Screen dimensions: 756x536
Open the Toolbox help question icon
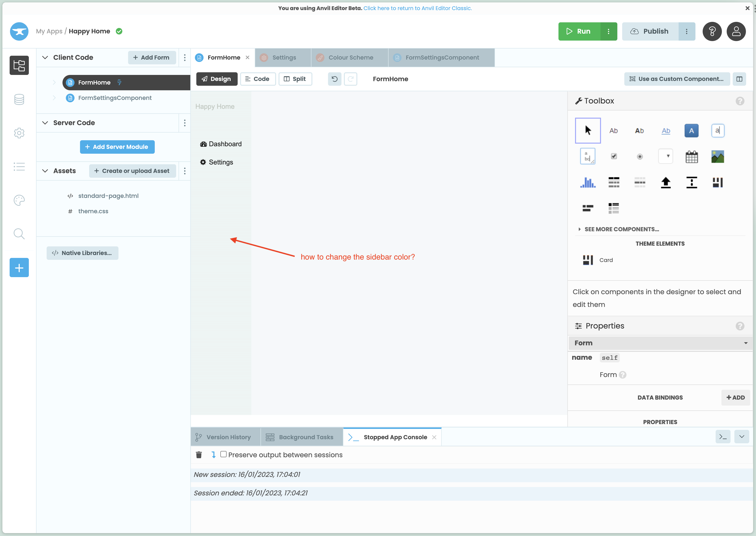tap(740, 101)
